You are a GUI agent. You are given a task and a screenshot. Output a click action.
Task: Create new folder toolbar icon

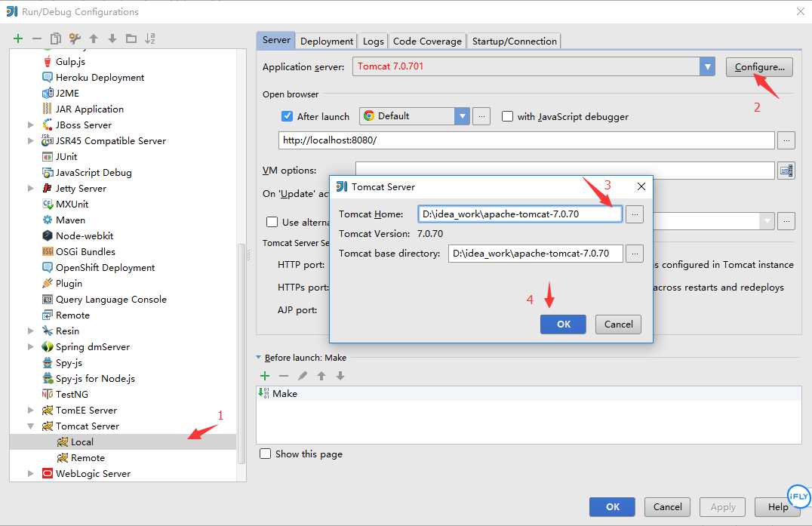pyautogui.click(x=131, y=38)
